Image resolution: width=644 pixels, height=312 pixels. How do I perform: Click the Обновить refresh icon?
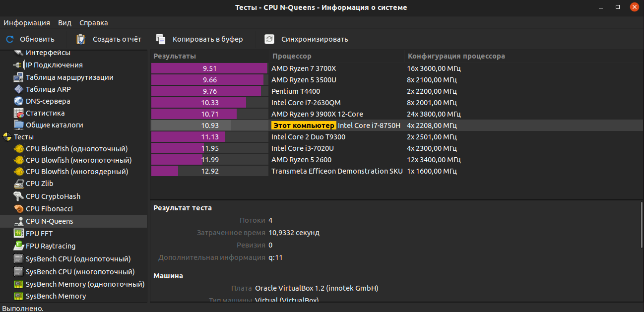point(10,39)
